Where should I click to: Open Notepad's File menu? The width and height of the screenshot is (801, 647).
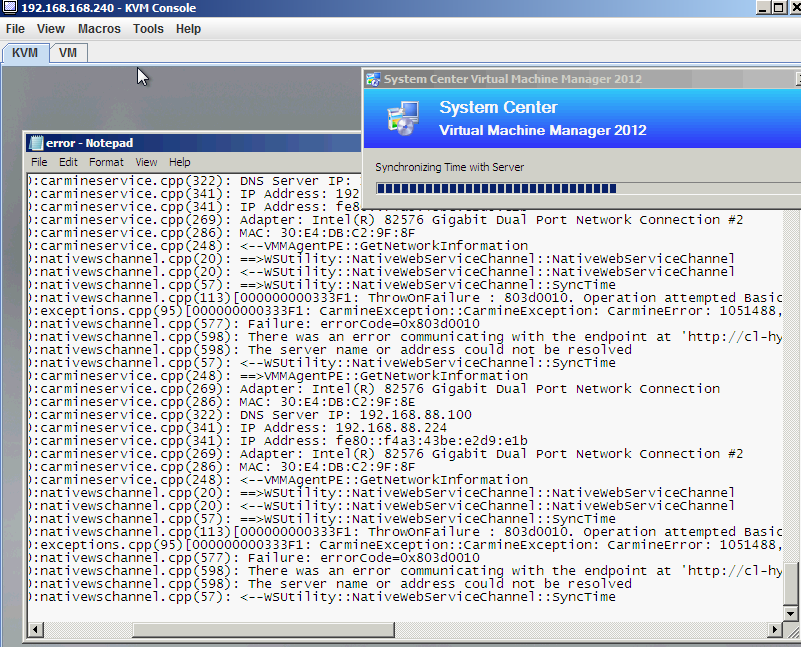39,162
